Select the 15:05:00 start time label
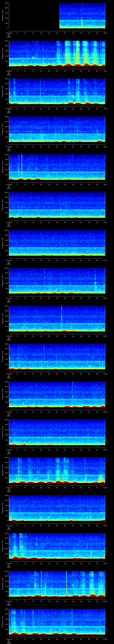 tap(9, 71)
